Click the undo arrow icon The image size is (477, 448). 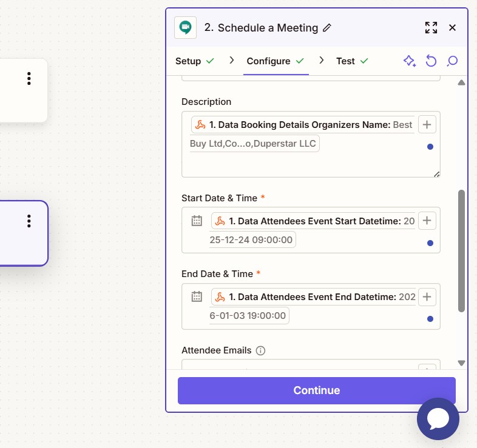(x=431, y=61)
